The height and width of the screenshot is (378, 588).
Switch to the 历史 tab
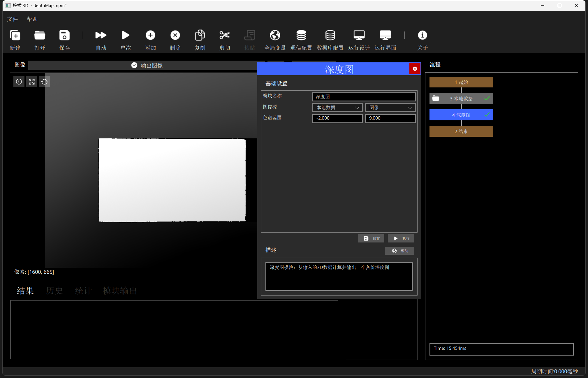tap(54, 291)
